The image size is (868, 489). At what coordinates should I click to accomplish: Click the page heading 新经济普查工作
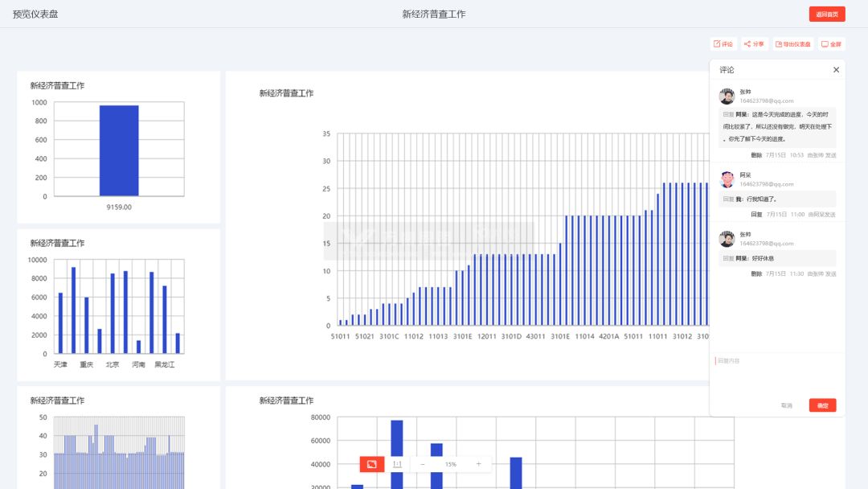click(x=434, y=14)
